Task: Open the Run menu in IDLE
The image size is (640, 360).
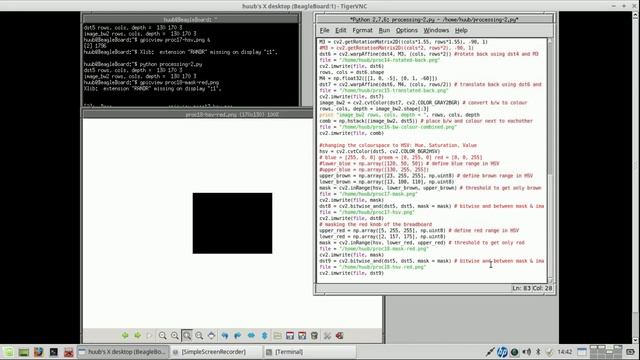Action: coord(384,30)
